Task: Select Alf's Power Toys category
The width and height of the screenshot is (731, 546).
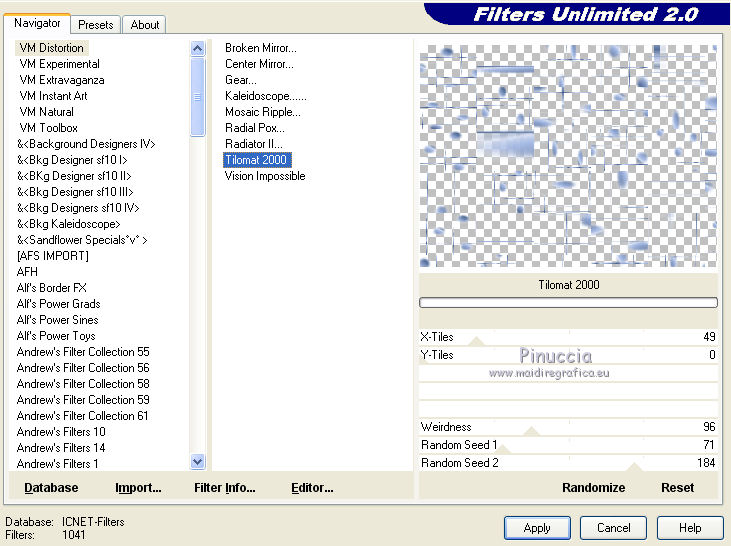Action: tap(56, 336)
